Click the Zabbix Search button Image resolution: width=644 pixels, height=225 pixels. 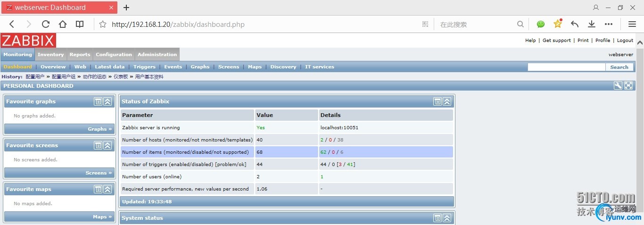(x=619, y=67)
